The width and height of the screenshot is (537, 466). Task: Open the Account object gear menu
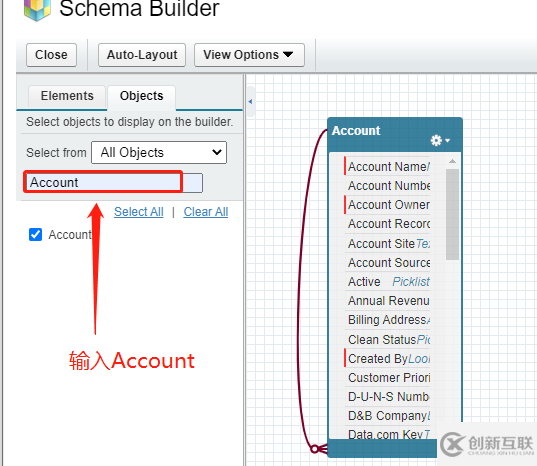[440, 140]
